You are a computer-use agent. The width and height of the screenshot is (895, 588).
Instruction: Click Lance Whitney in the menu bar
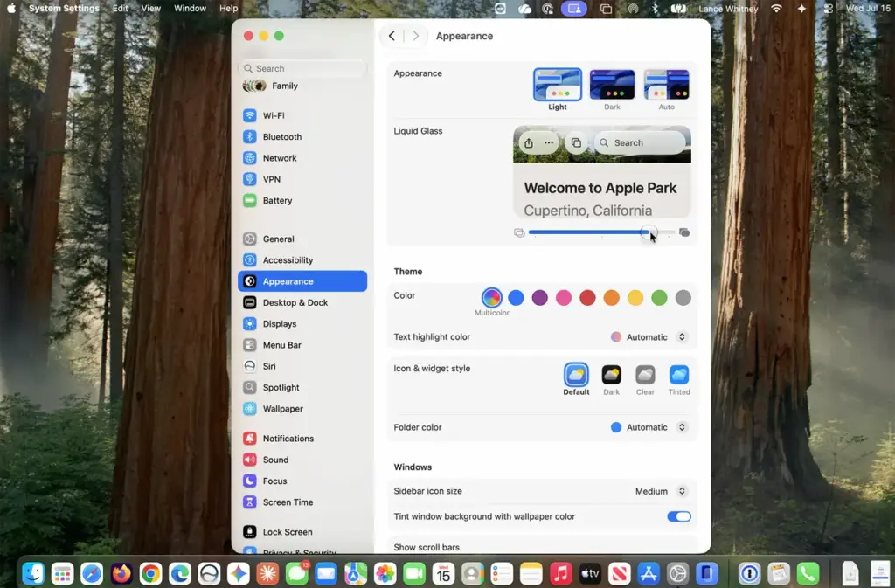(x=728, y=9)
